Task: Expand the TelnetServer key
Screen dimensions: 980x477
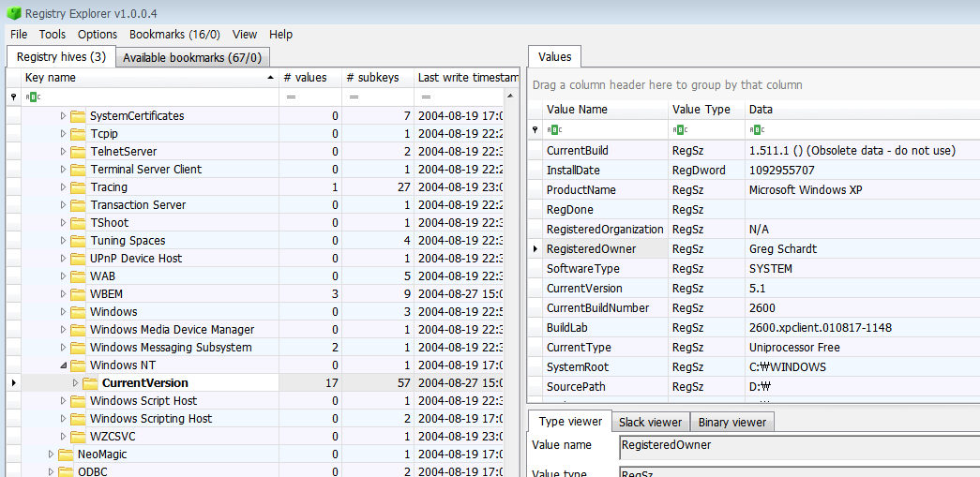Action: click(63, 152)
